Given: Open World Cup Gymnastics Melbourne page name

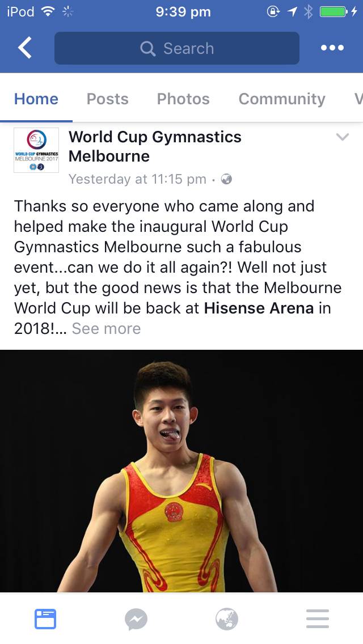Looking at the screenshot, I should click(x=155, y=146).
